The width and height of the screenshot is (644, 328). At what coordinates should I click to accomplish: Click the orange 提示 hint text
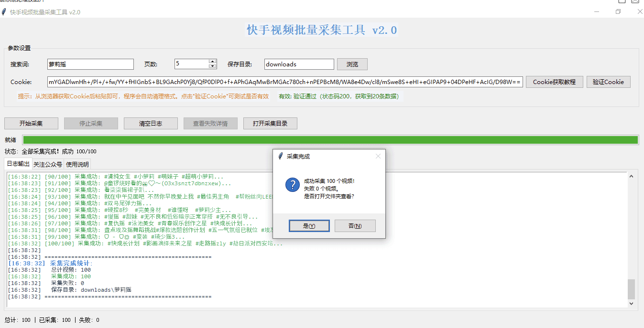143,96
